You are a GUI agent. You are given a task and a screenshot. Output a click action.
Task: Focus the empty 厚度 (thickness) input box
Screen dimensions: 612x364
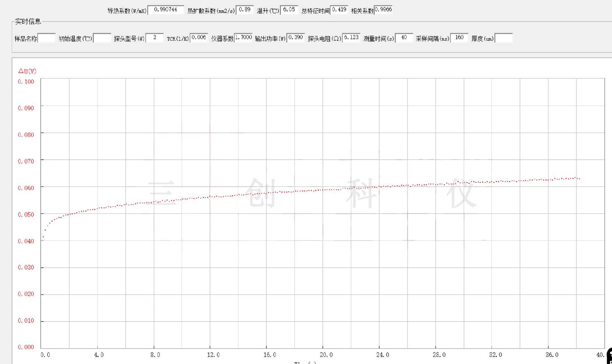[504, 38]
